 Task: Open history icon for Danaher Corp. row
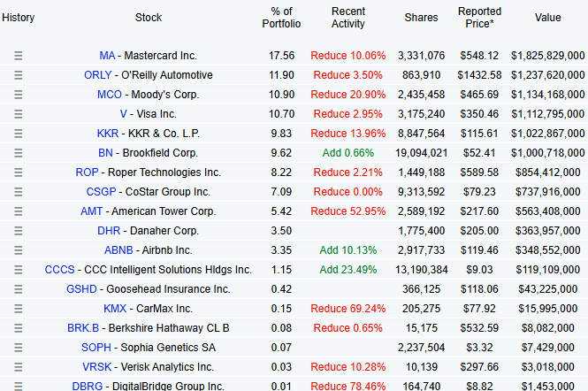(x=18, y=231)
